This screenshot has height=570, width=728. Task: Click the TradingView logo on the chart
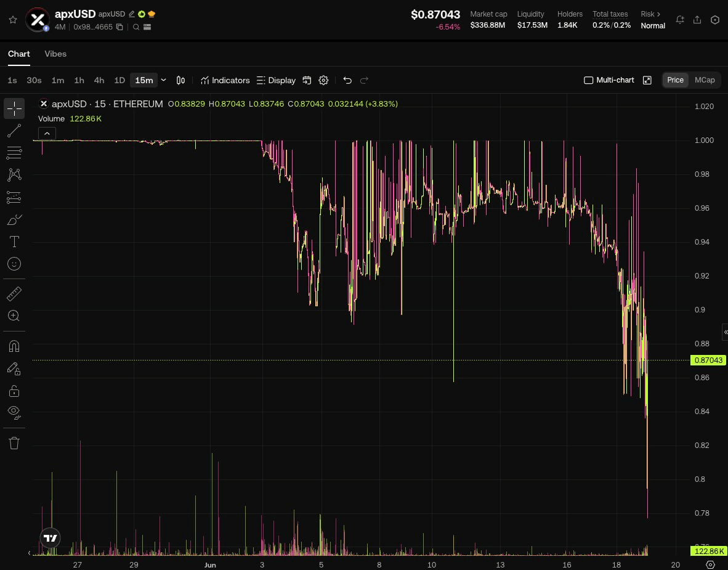pyautogui.click(x=50, y=538)
